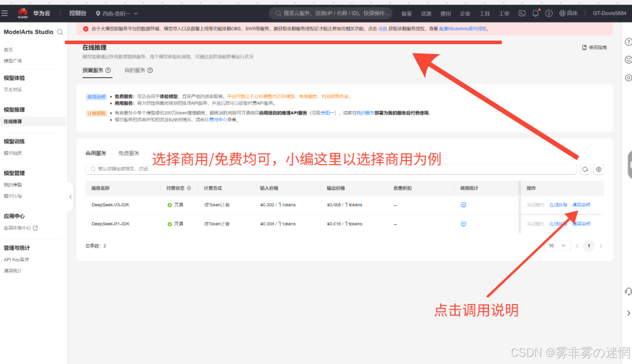Screen dimensions: 632x364
Task: Open the hamburger navigation menu
Action: point(4,13)
